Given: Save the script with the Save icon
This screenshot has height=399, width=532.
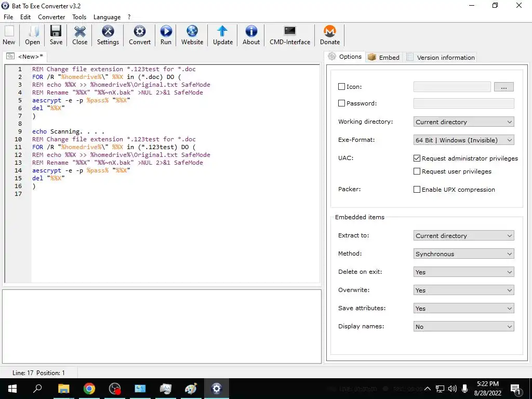Looking at the screenshot, I should pyautogui.click(x=56, y=35).
